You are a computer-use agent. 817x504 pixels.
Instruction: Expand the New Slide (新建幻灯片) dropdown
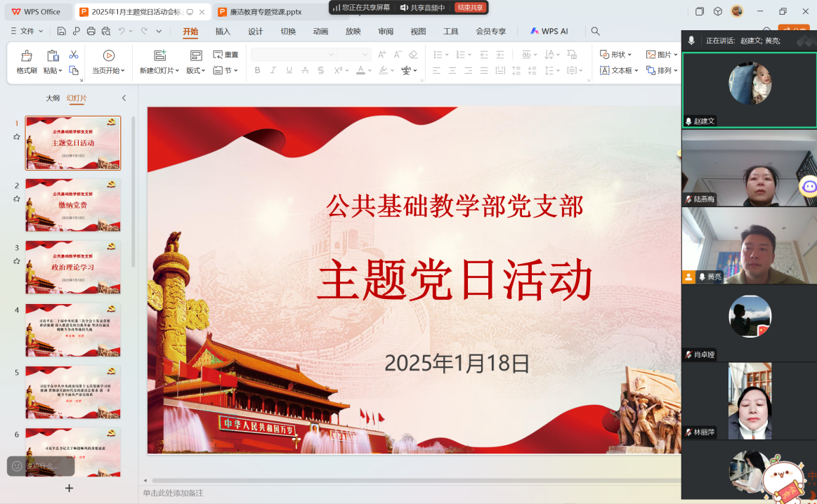(177, 70)
